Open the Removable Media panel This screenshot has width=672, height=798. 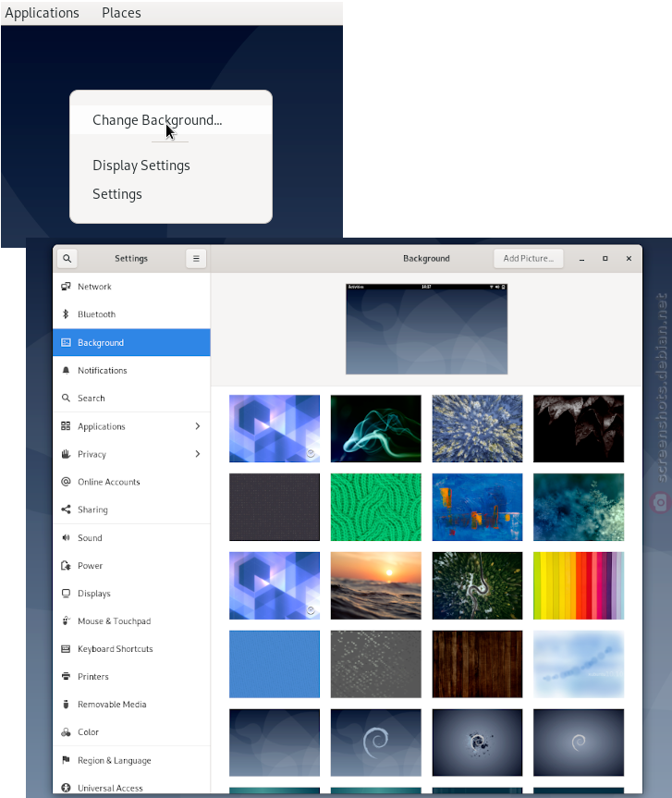(x=131, y=705)
